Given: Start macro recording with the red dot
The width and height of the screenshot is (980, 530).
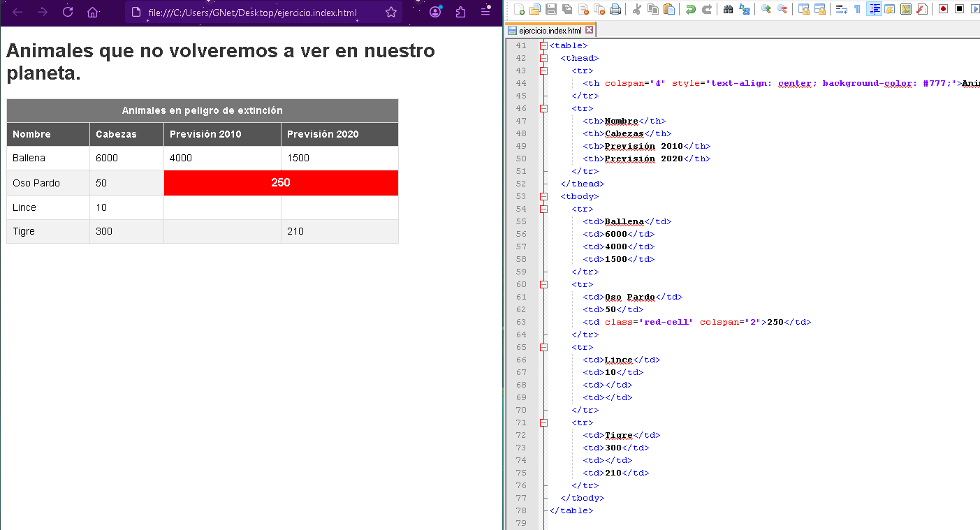Looking at the screenshot, I should pos(943,9).
